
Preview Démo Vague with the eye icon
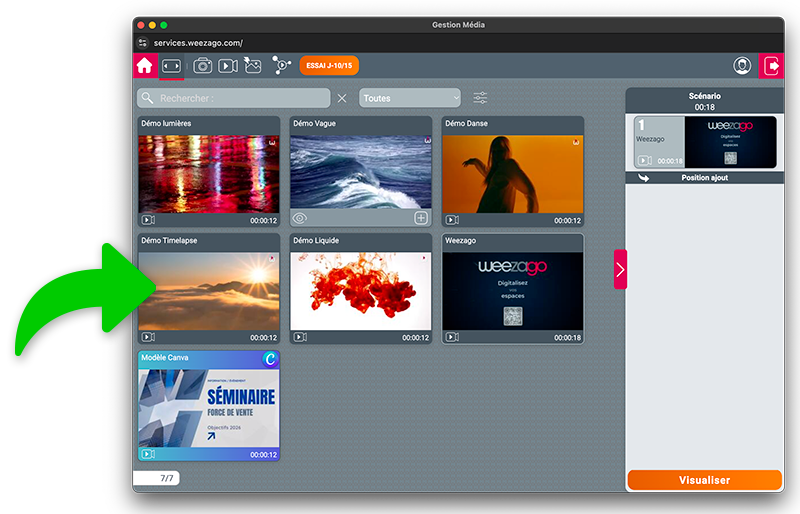coord(299,218)
